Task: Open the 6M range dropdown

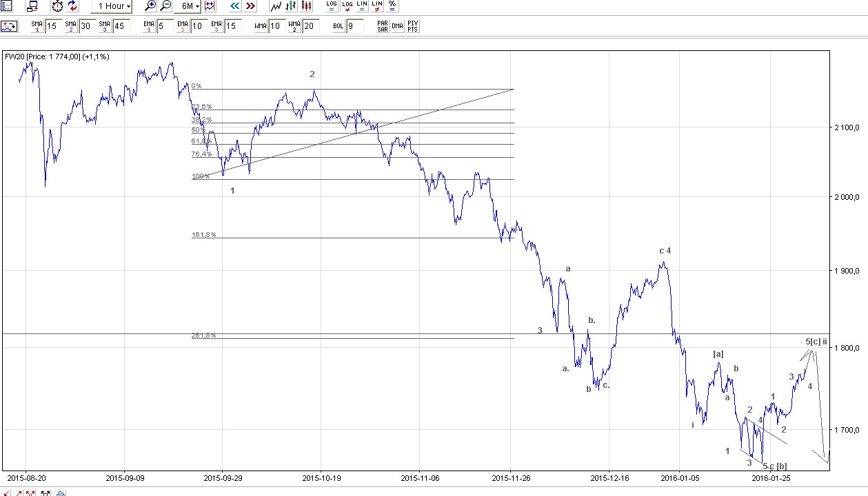Action: pyautogui.click(x=188, y=6)
